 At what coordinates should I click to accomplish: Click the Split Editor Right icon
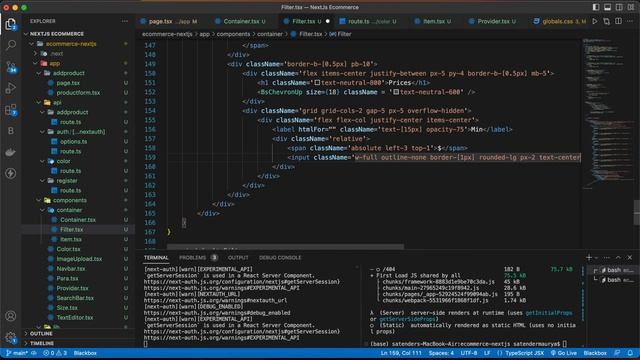[618, 21]
